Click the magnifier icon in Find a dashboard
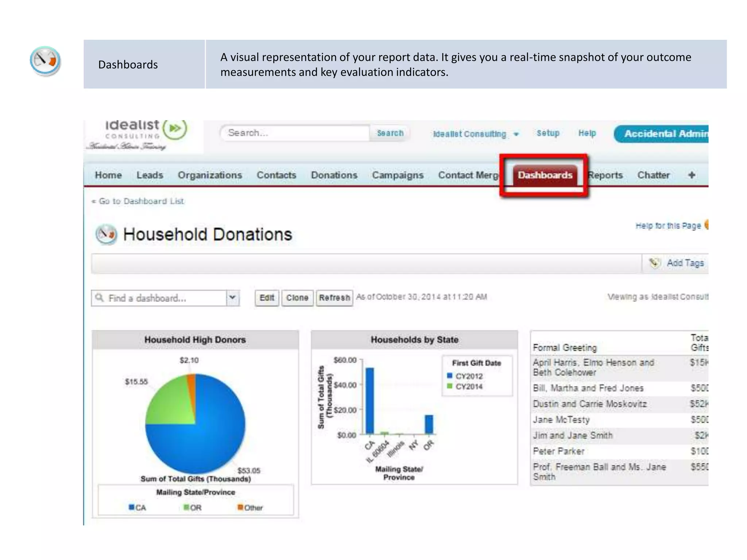The height and width of the screenshot is (560, 747). click(x=99, y=297)
